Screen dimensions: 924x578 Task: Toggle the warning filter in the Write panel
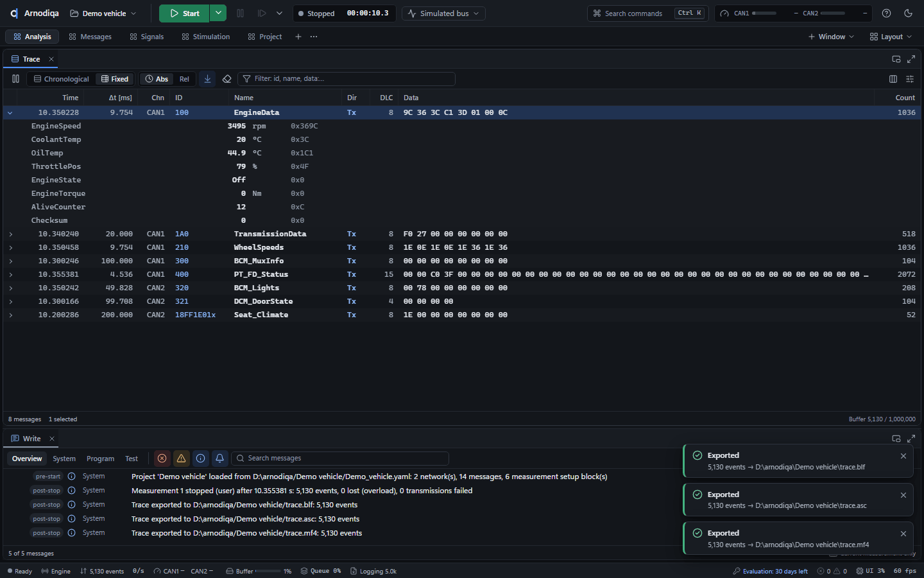click(182, 459)
